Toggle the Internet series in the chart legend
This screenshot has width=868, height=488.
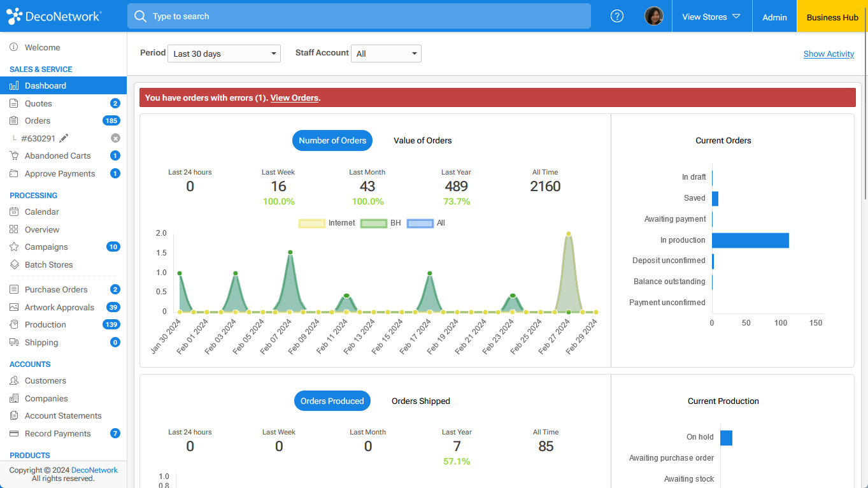click(312, 223)
